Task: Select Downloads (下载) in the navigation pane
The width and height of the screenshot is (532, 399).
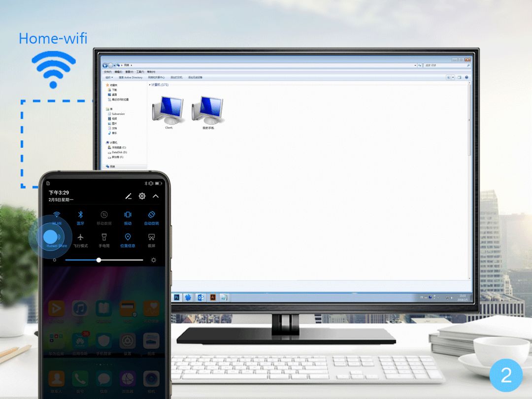Action: pyautogui.click(x=112, y=90)
